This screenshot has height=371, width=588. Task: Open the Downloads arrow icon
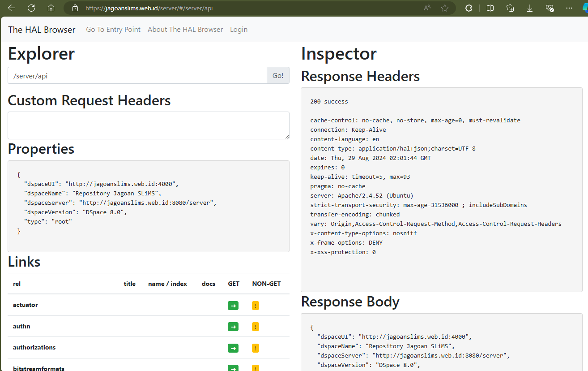tap(530, 8)
